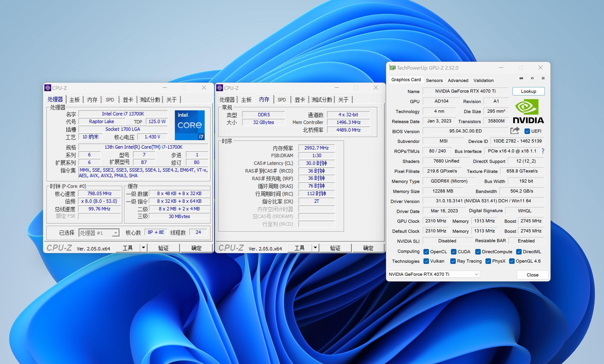Click the NVIDIA logo in GPU-Z
Image resolution: width=604 pixels, height=364 pixels.
point(528,111)
